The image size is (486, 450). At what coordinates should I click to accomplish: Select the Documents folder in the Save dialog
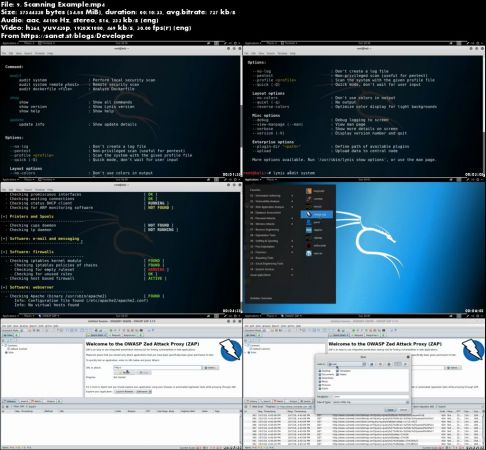click(326, 374)
